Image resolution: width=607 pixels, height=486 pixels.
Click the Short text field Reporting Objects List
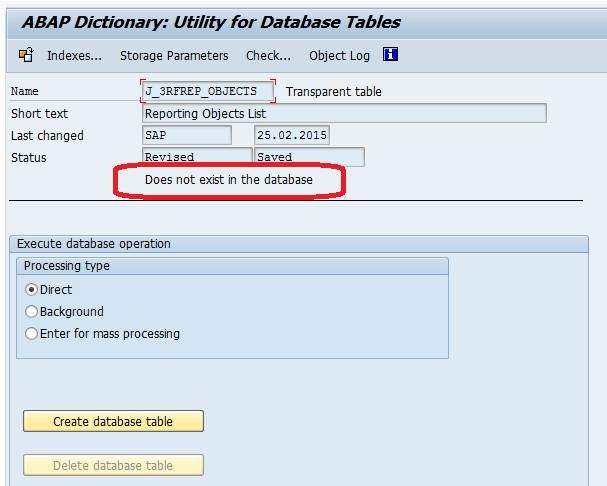pos(344,113)
